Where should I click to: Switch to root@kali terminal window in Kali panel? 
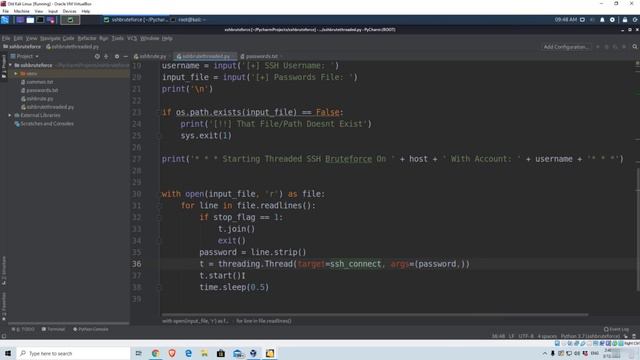click(x=189, y=20)
